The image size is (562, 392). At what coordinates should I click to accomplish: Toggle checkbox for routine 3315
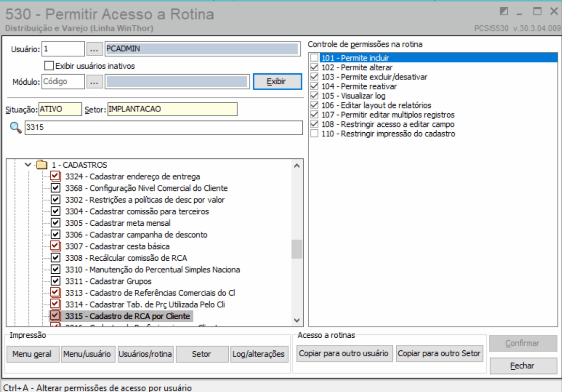tap(55, 316)
